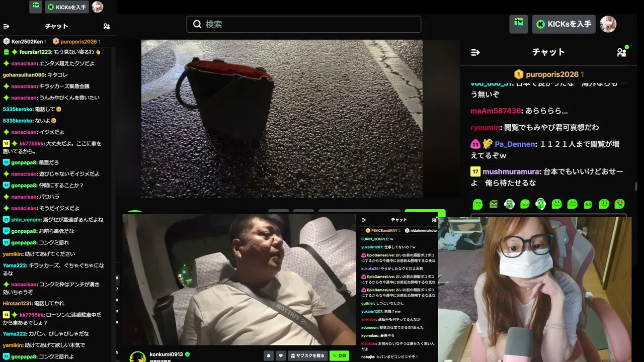Open the treasure chest icon in top-right header
Image resolution: width=644 pixels, height=362 pixels.
(x=519, y=24)
